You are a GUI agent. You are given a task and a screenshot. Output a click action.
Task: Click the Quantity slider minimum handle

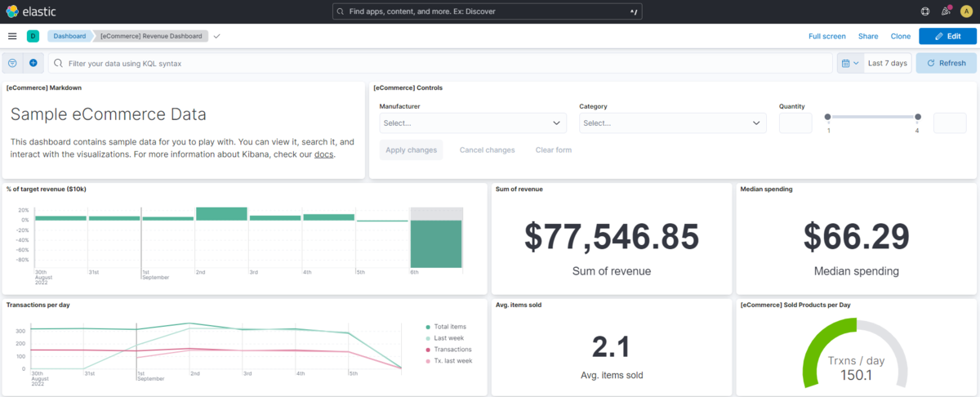(828, 117)
